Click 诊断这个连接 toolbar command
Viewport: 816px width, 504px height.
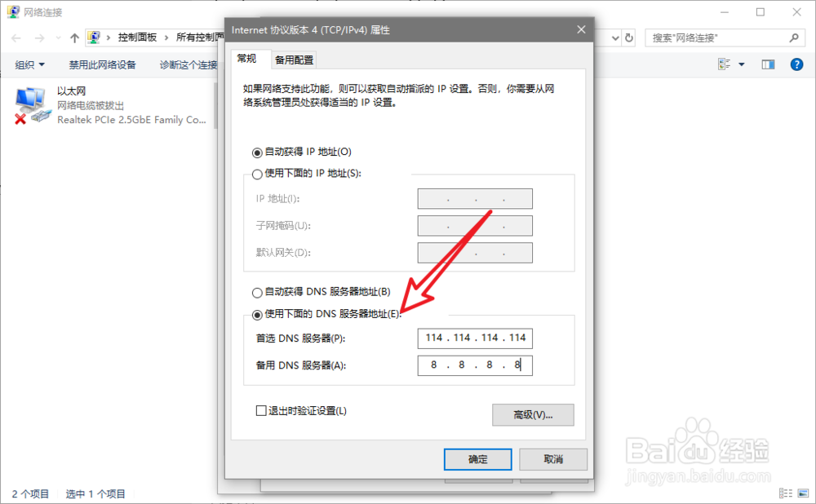point(188,64)
